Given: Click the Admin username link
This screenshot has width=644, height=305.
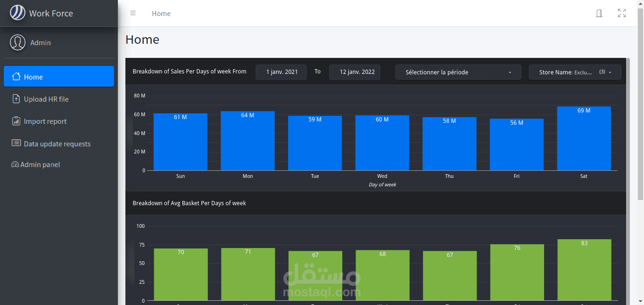Looking at the screenshot, I should [41, 43].
